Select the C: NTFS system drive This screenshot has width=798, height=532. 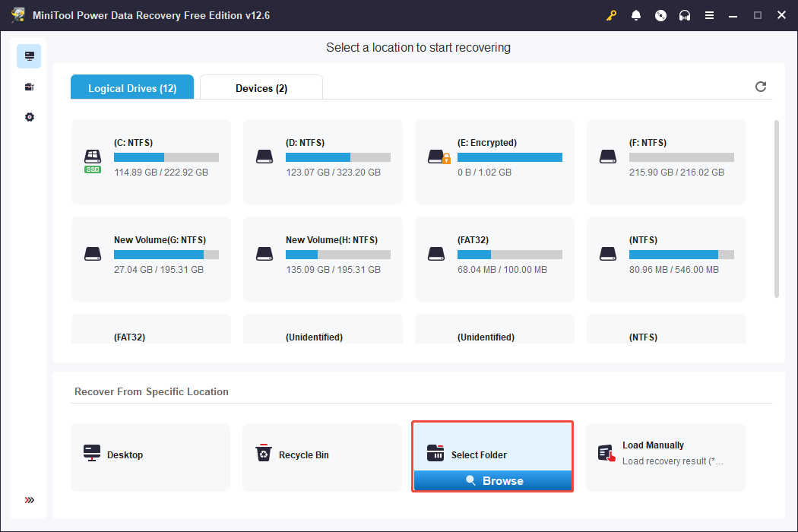150,162
